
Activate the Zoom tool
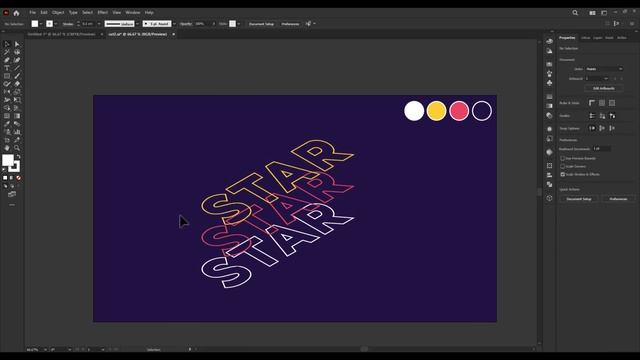point(17,148)
